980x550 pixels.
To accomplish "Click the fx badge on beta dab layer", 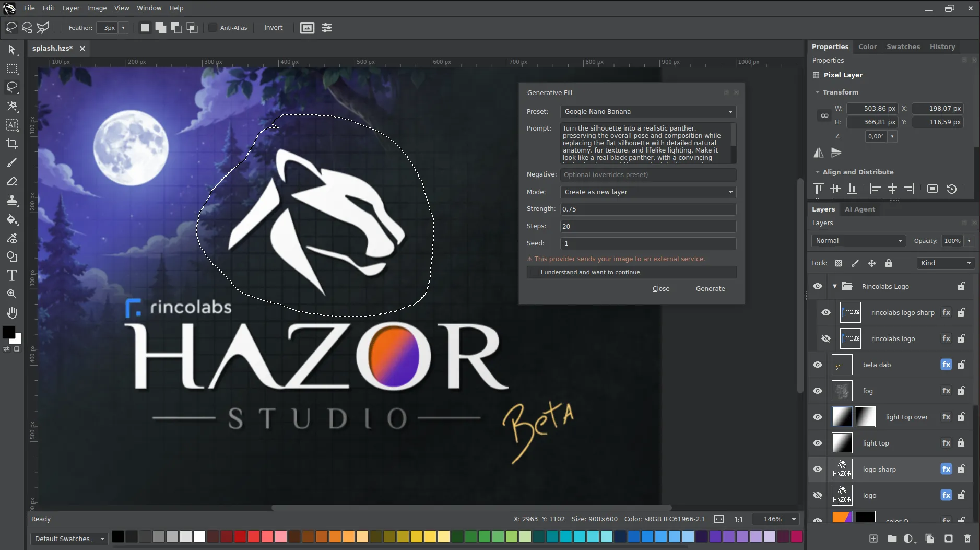I will click(x=946, y=365).
